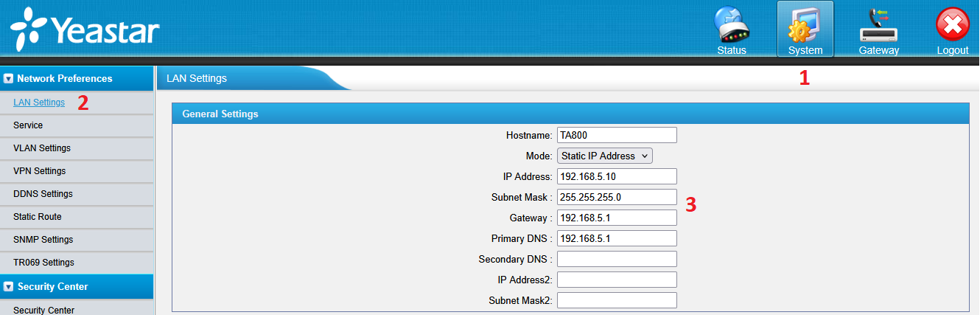Click the System gear icon

[x=805, y=27]
